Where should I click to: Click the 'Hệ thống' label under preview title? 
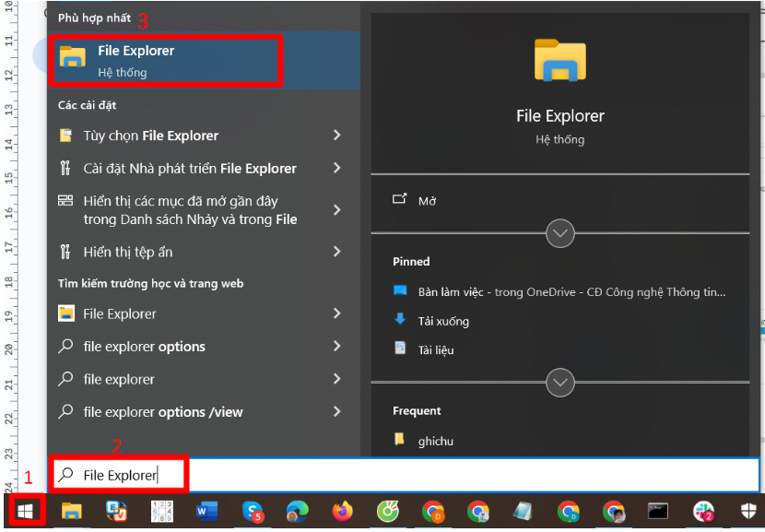tap(559, 139)
